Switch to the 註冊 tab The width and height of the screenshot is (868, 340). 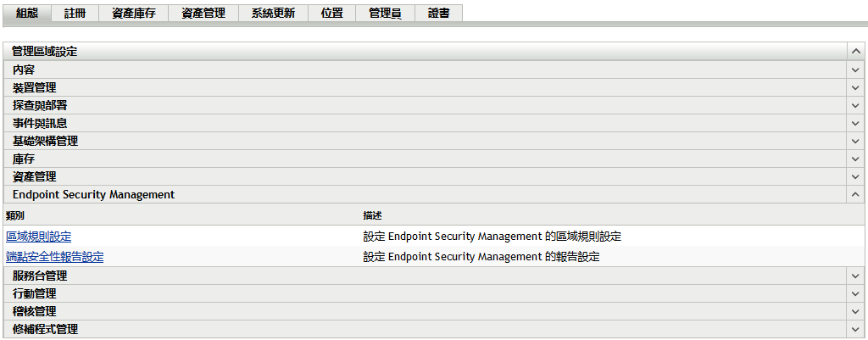click(x=75, y=13)
